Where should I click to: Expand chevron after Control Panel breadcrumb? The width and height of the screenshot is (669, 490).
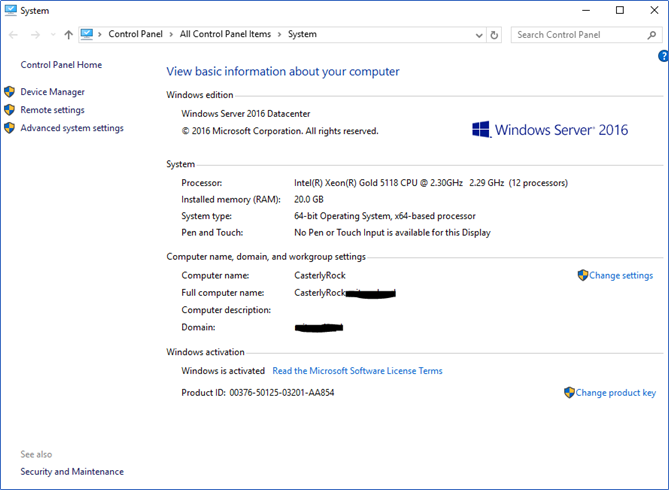(x=171, y=35)
